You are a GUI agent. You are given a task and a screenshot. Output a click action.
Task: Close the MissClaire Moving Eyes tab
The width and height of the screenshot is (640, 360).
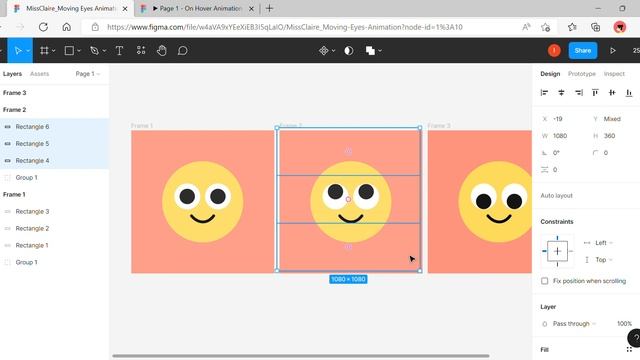(125, 9)
